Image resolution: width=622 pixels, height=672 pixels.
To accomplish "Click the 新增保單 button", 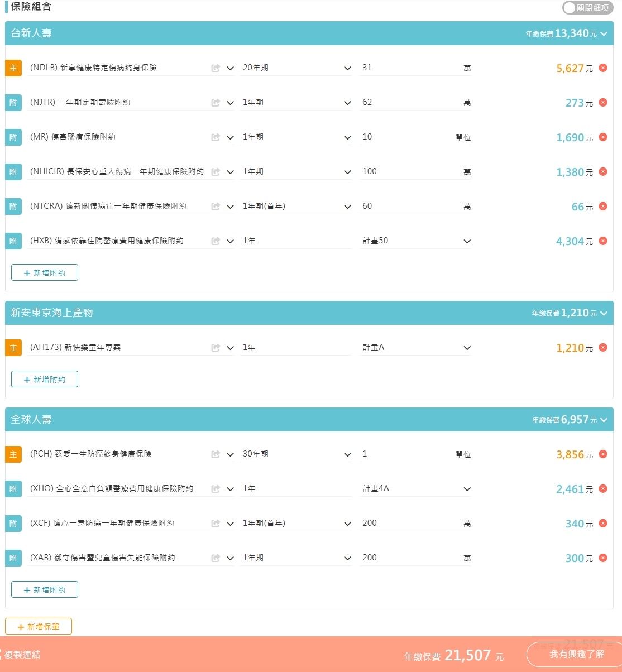I will tap(39, 627).
